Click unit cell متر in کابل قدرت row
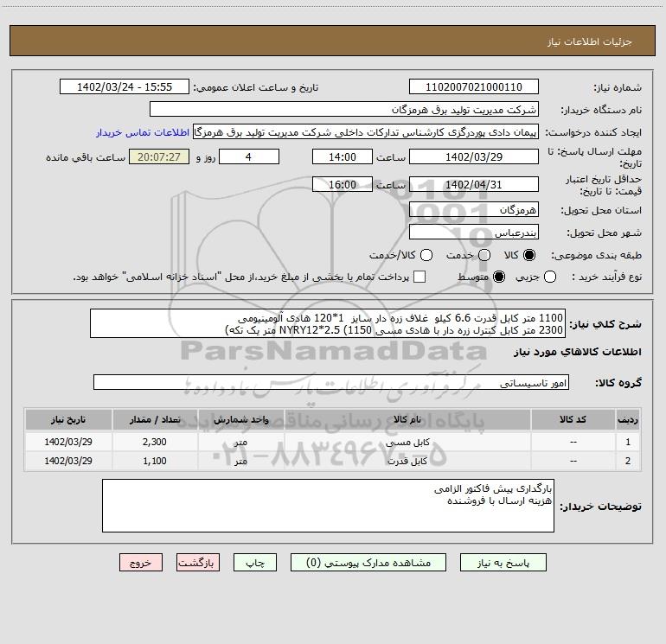 click(240, 461)
